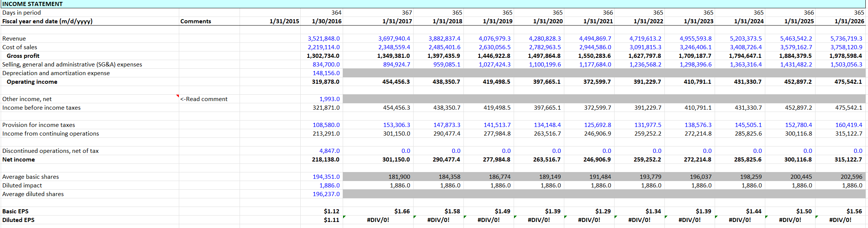Viewport: 868px width, 228px height.
Task: Select the SG&A expenses row label
Action: [72, 64]
